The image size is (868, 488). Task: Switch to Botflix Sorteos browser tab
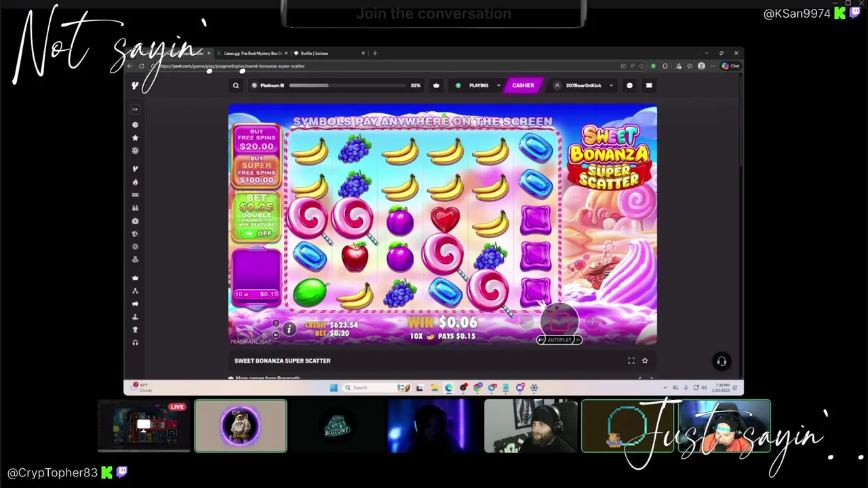[x=329, y=53]
